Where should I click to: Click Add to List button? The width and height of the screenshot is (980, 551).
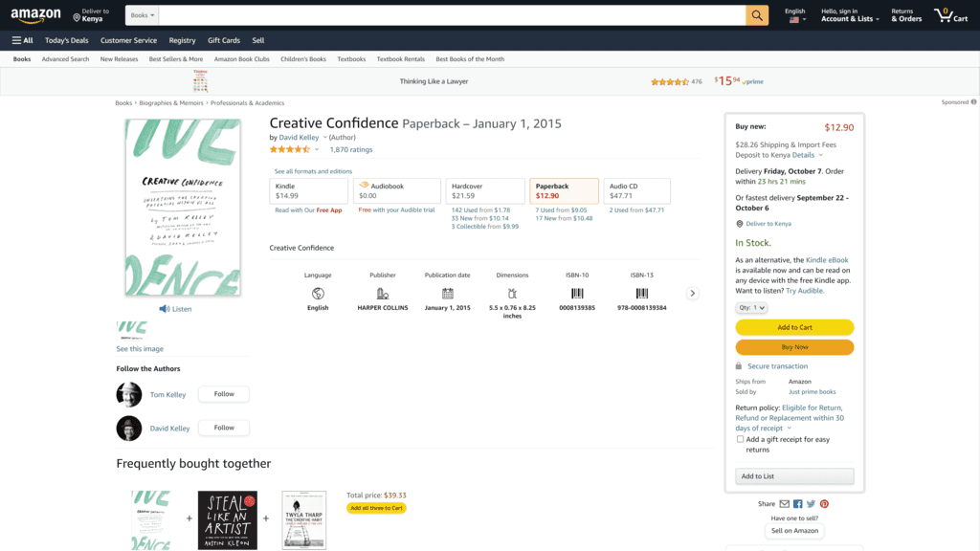click(x=794, y=476)
